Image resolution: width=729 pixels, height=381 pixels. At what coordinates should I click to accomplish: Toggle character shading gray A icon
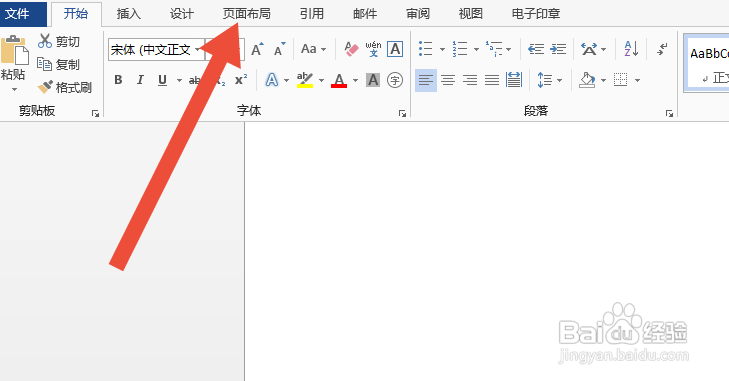pos(373,80)
